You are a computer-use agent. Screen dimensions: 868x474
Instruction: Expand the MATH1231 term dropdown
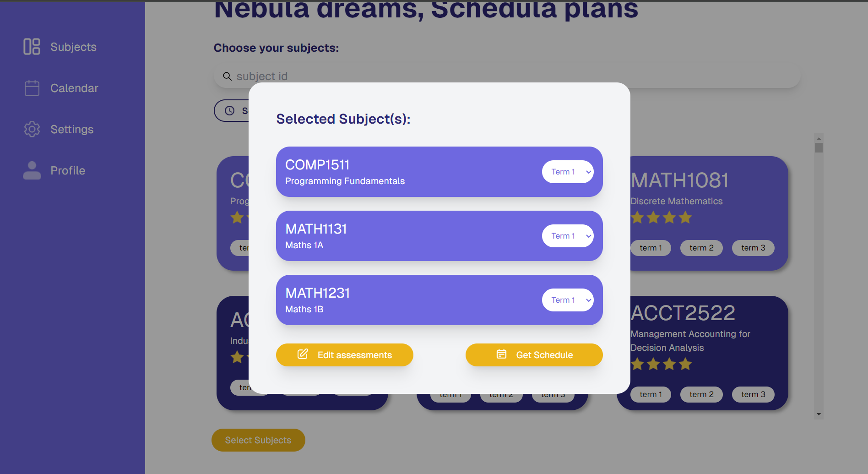tap(568, 300)
